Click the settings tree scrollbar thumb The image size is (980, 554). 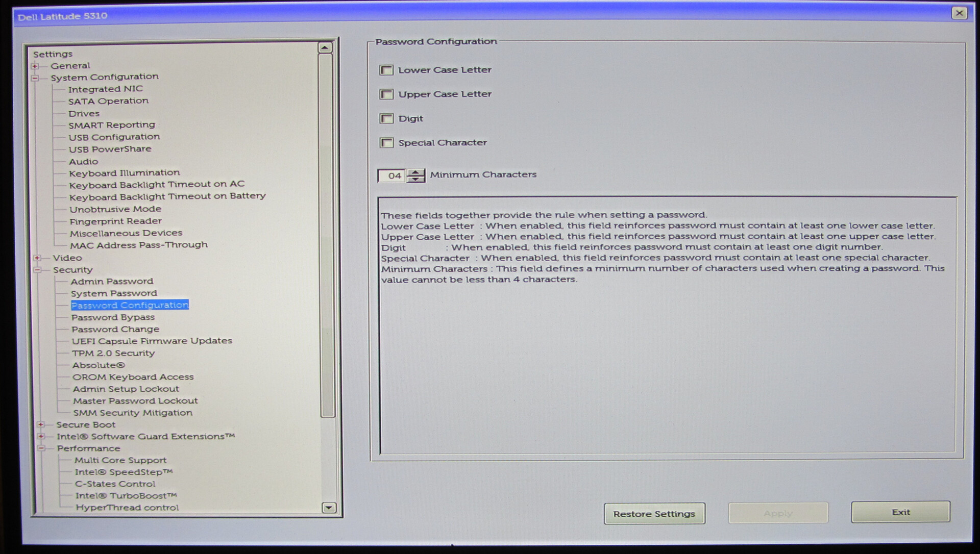(x=327, y=235)
